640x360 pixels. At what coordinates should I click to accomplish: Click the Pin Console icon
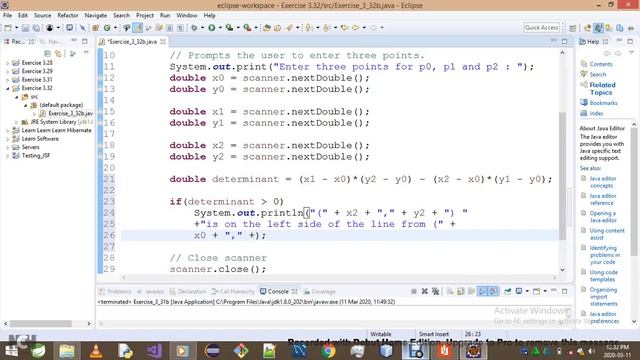tap(508, 291)
